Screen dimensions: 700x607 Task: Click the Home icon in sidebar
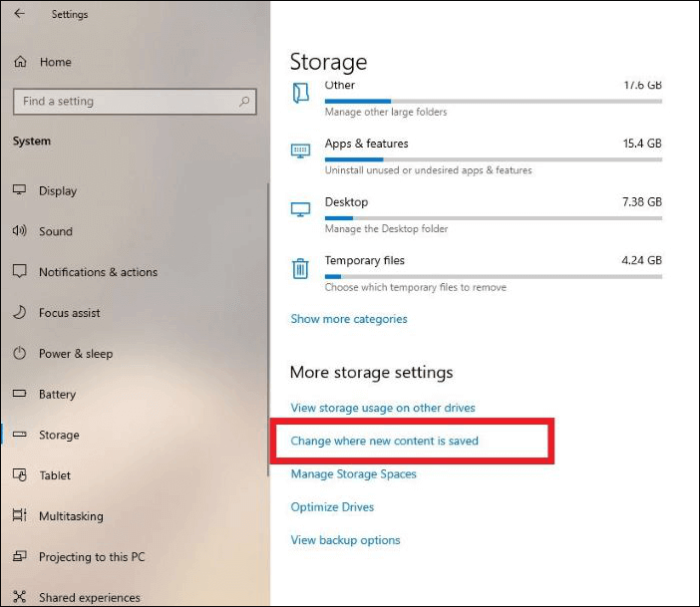[x=20, y=62]
